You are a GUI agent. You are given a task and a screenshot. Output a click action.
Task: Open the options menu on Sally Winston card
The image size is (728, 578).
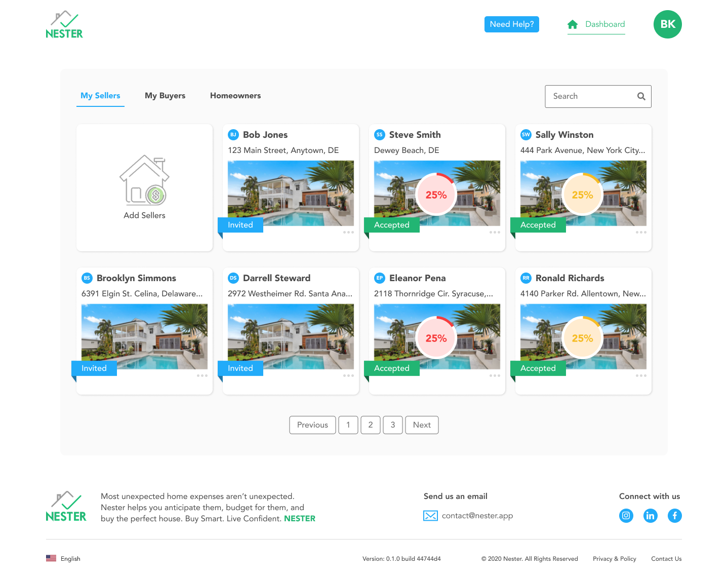pyautogui.click(x=641, y=232)
